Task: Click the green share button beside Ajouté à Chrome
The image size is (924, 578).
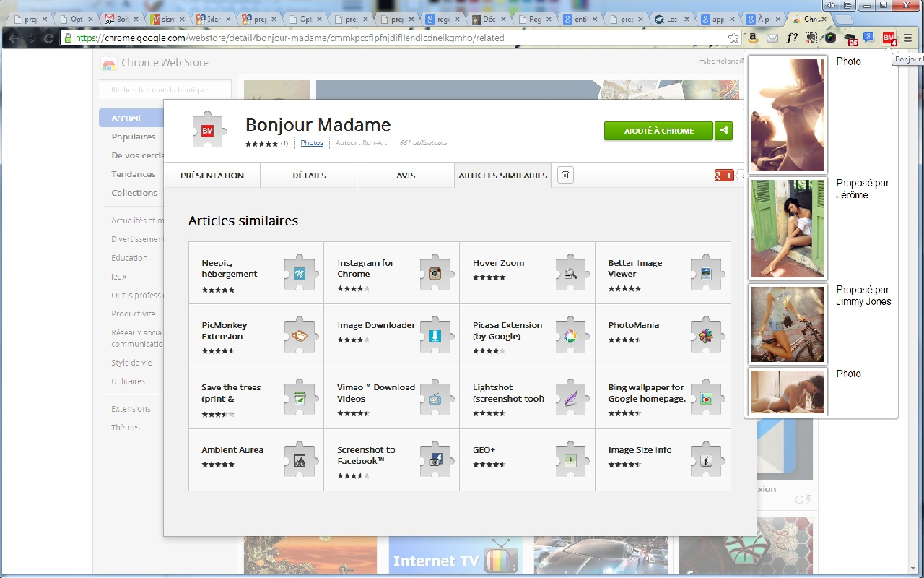Action: 723,131
